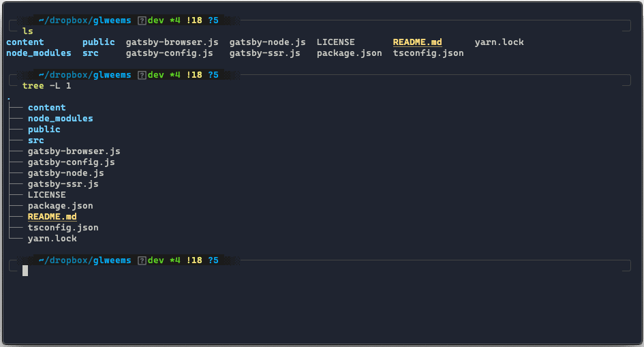Click the typed 'ls' command
This screenshot has width=644, height=347.
[27, 31]
